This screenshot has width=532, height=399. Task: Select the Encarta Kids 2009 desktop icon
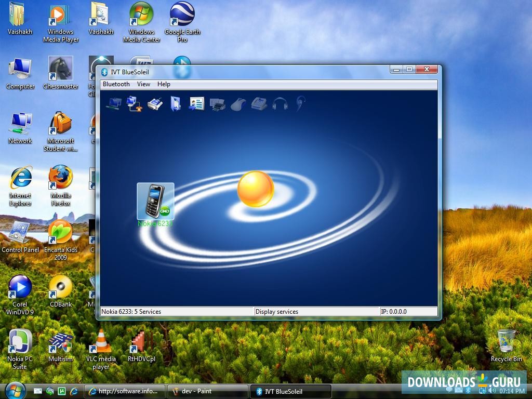pyautogui.click(x=61, y=241)
